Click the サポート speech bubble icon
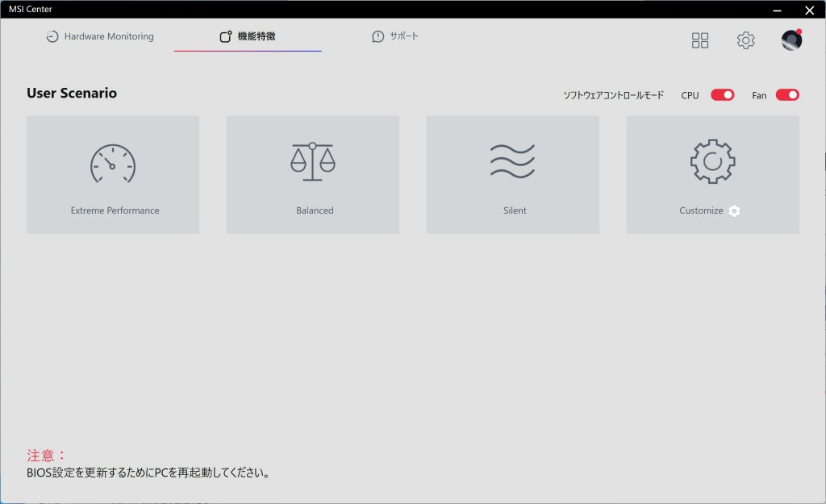Screen dimensions: 826x504 click(x=378, y=36)
